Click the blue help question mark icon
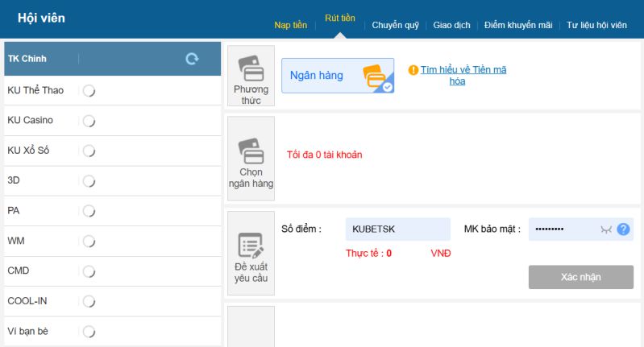Viewport: 644px width, 347px height. (x=623, y=229)
